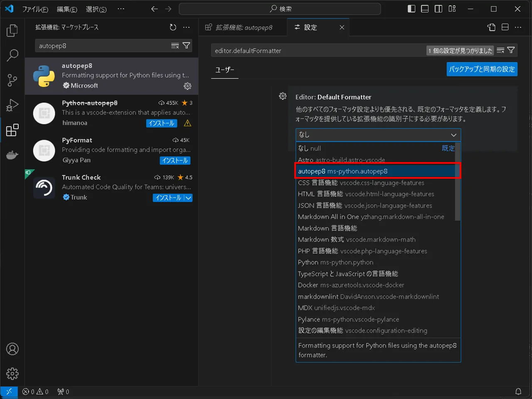Toggle primary side bar layout
Viewport: 532px width, 399px height.
411,9
